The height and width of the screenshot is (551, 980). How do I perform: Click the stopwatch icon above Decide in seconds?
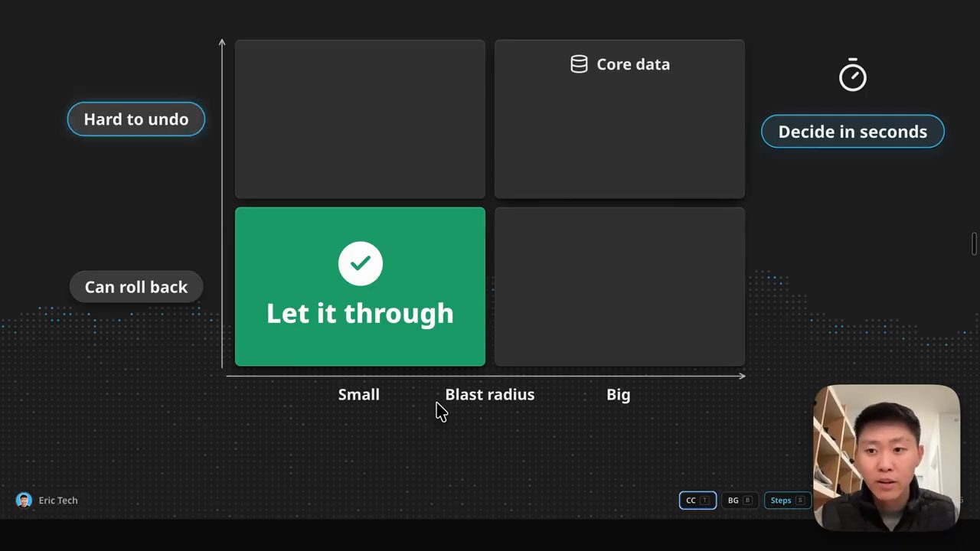click(852, 75)
